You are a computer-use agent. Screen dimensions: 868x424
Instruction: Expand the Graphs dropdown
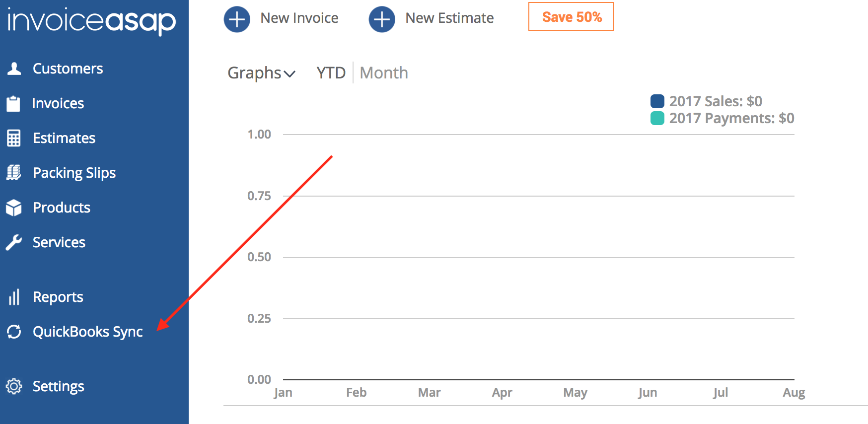pyautogui.click(x=262, y=73)
